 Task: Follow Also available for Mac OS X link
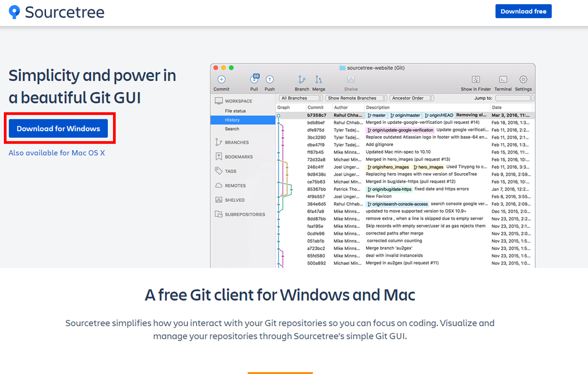click(57, 153)
